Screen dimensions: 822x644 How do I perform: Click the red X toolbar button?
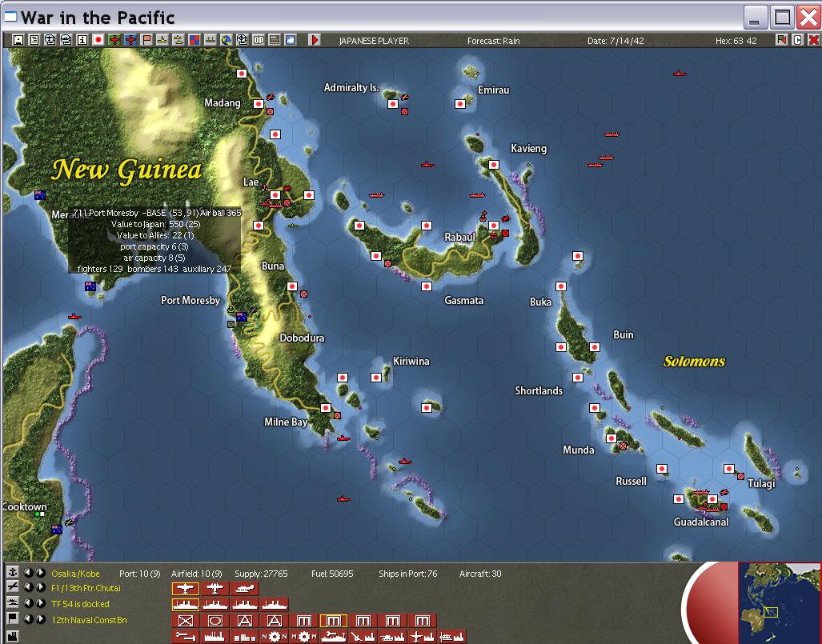[x=813, y=40]
